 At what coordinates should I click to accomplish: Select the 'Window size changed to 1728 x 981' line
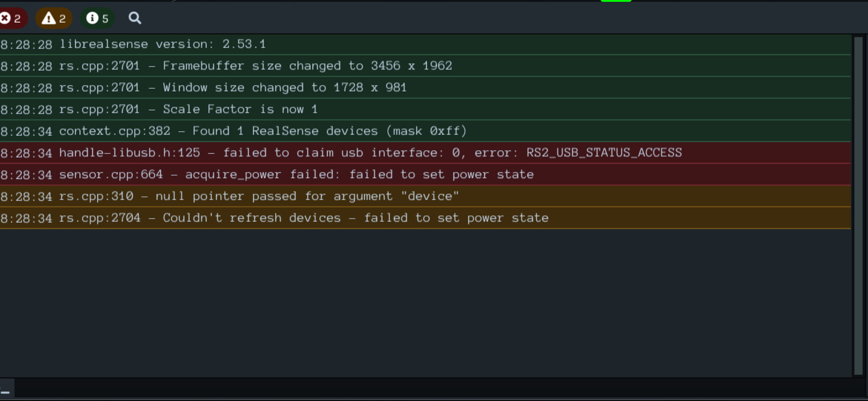coord(204,87)
